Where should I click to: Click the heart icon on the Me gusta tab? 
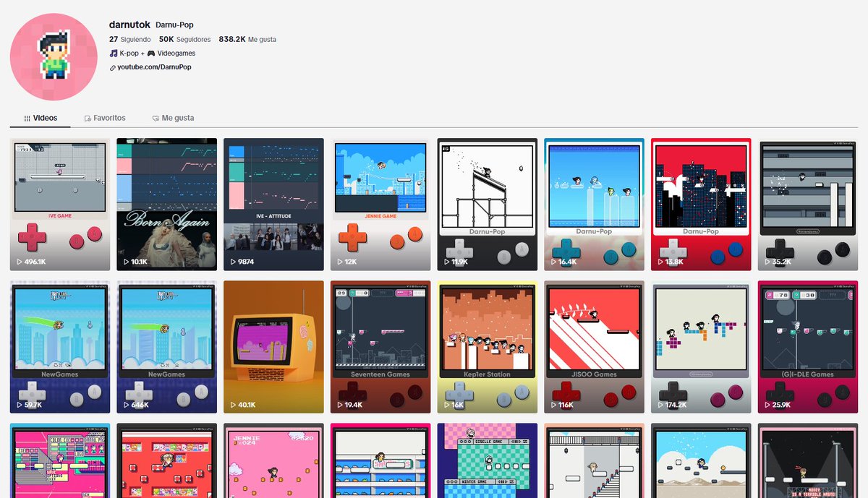(156, 118)
